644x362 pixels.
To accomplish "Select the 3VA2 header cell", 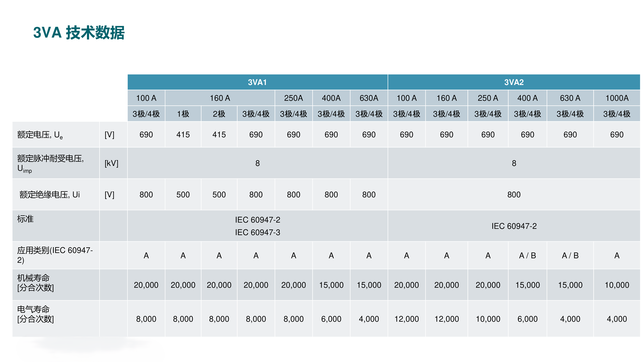I will pos(514,82).
